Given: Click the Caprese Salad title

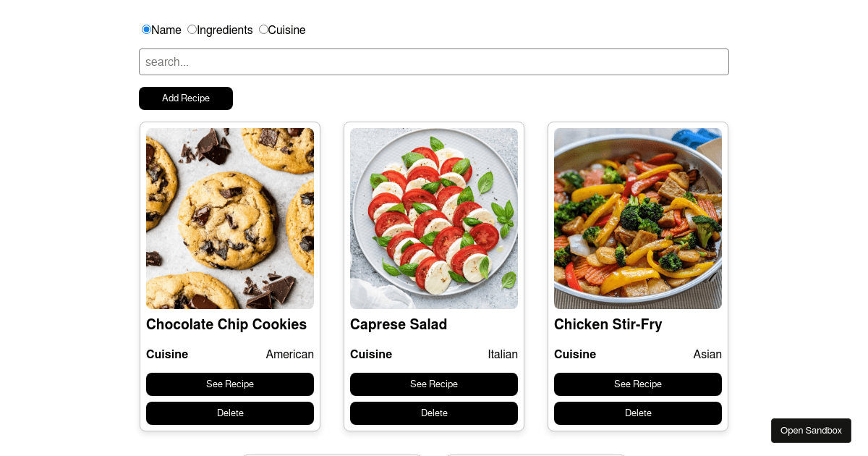Looking at the screenshot, I should point(399,325).
